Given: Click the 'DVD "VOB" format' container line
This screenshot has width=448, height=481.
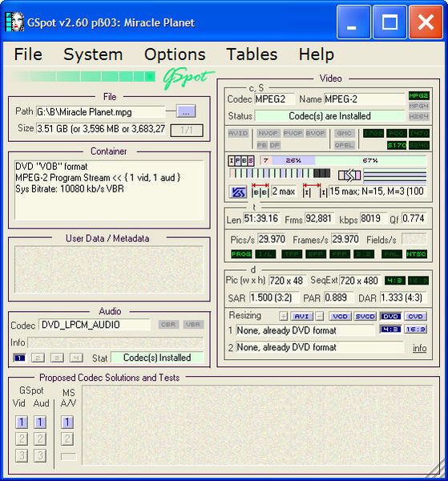Looking at the screenshot, I should click(51, 167).
